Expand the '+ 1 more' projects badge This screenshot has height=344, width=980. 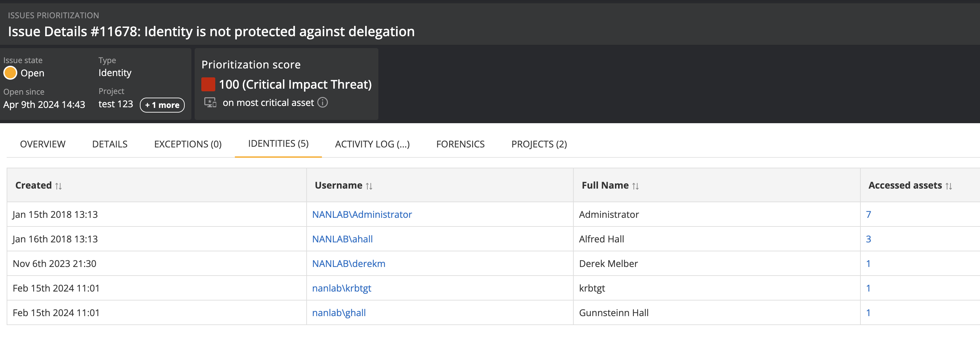click(x=162, y=105)
